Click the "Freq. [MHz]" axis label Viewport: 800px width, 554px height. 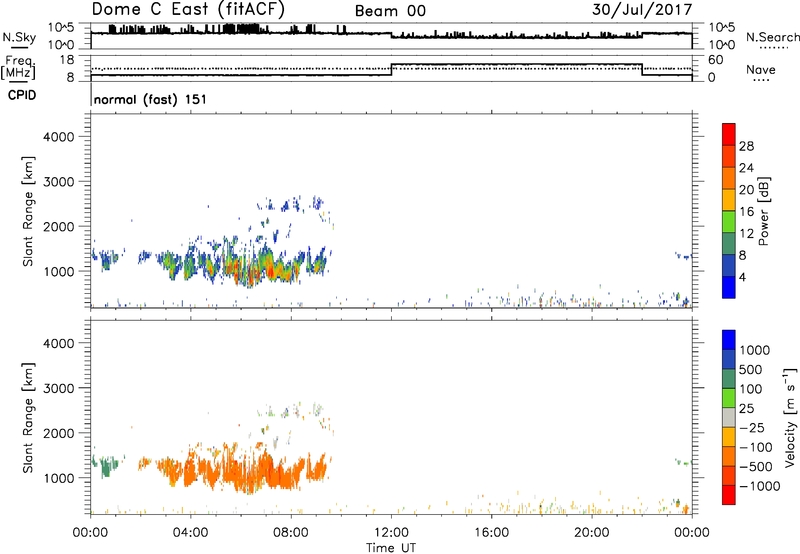[x=20, y=68]
